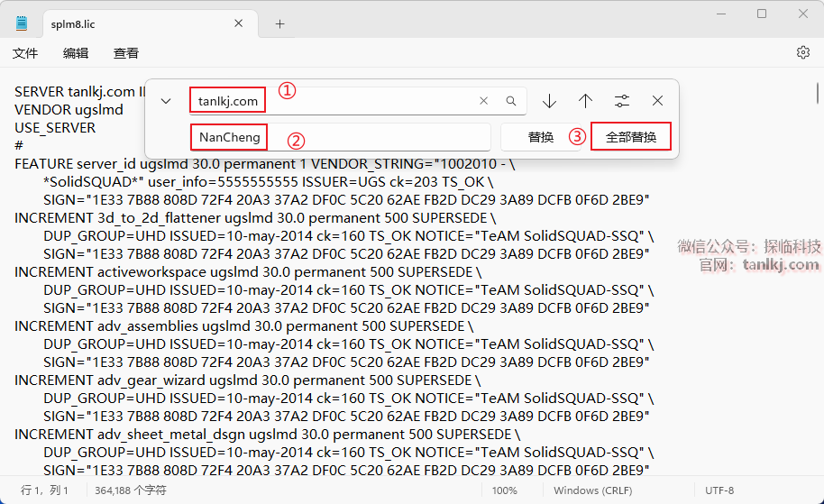This screenshot has width=824, height=504.
Task: Open the 100% zoom level in status bar
Action: [505, 490]
